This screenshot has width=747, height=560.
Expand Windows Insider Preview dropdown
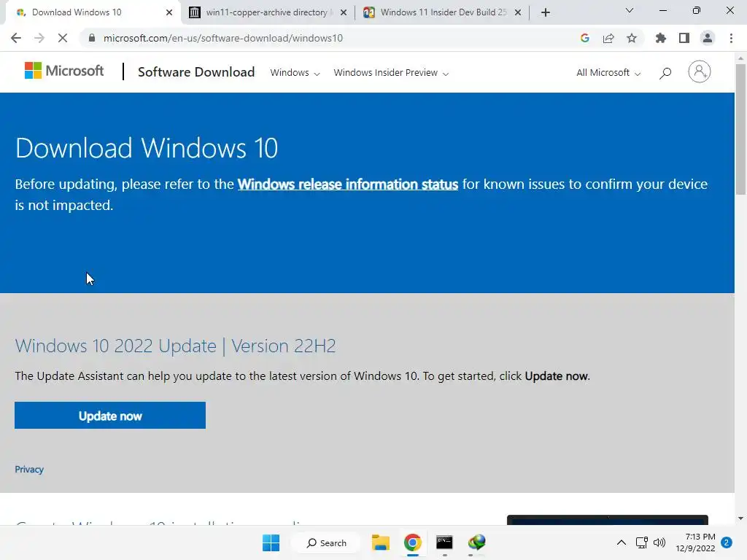tap(391, 73)
